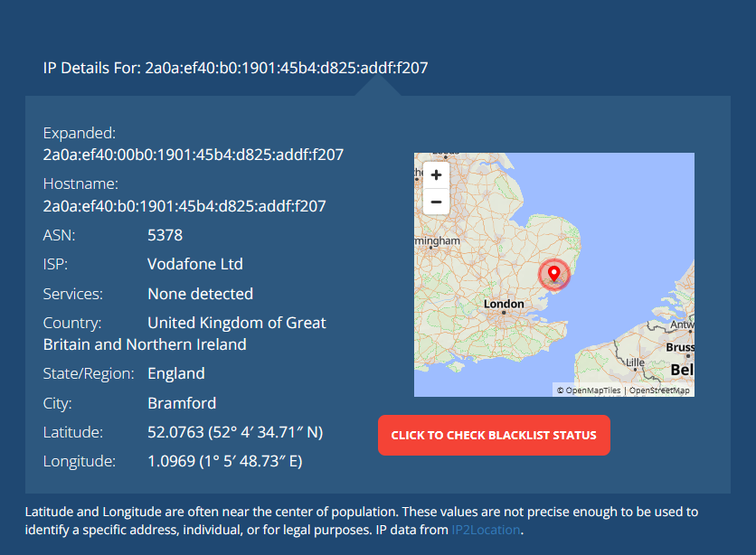Zoom in on the map with plus button

tap(436, 174)
